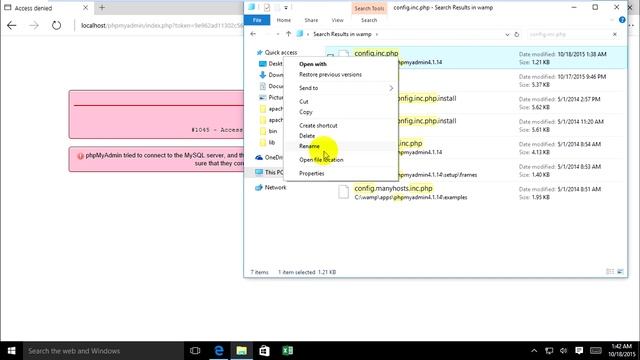
Task: Switch to the Home ribbon tab
Action: (x=284, y=20)
